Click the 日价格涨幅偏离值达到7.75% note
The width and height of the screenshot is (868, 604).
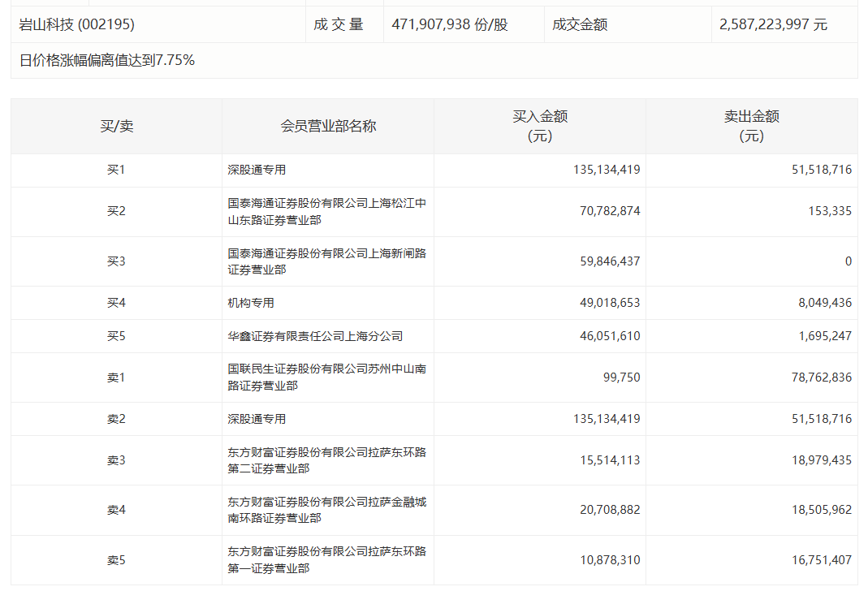tap(107, 60)
